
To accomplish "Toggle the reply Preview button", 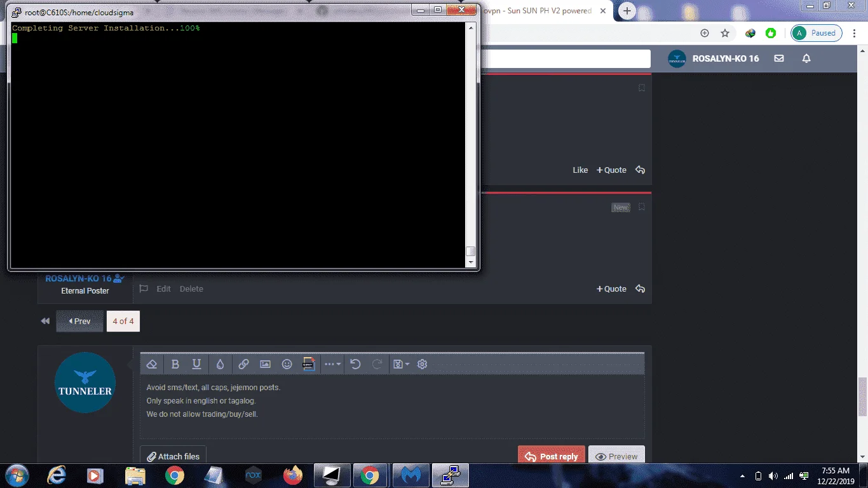I will click(x=616, y=456).
